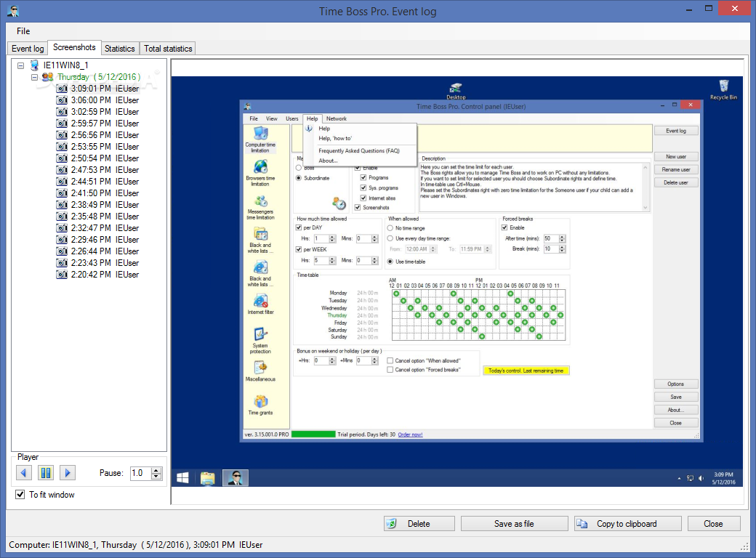
Task: Select the 2:29:46 PM IEUser entry
Action: pos(105,240)
